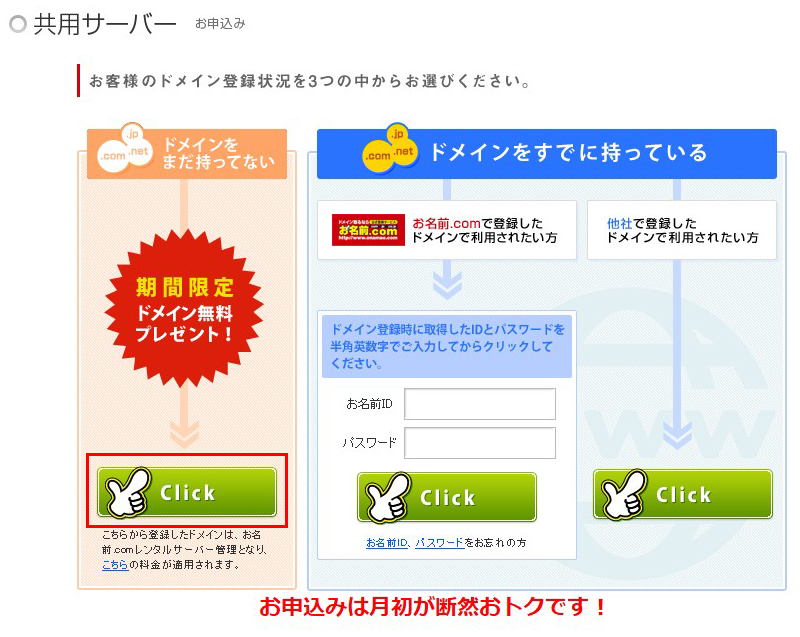
Task: Select the ドメインをまだ持ってない orange header
Action: (x=187, y=154)
